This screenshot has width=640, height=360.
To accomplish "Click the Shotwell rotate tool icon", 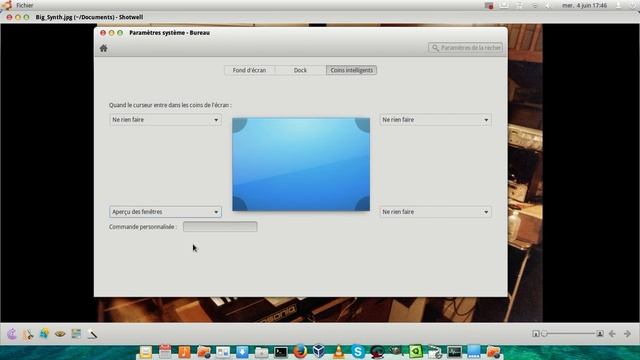I will pyautogui.click(x=12, y=334).
